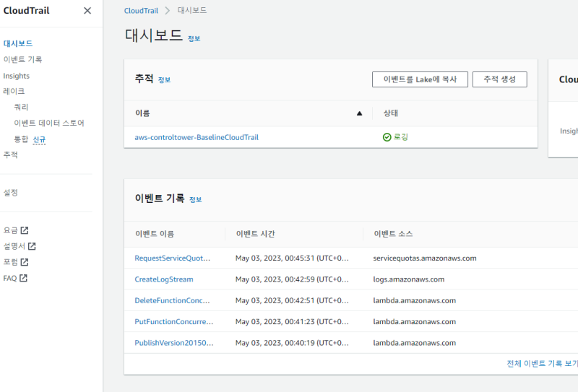Viewport: 578px width, 392px height.
Task: Open 대시보드 in the sidebar
Action: click(x=18, y=44)
